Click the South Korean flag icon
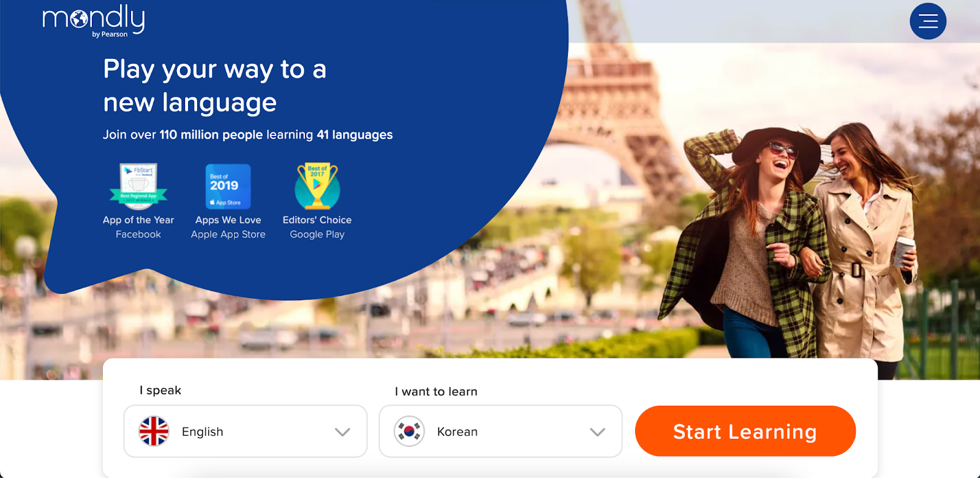The width and height of the screenshot is (980, 478). pos(409,431)
